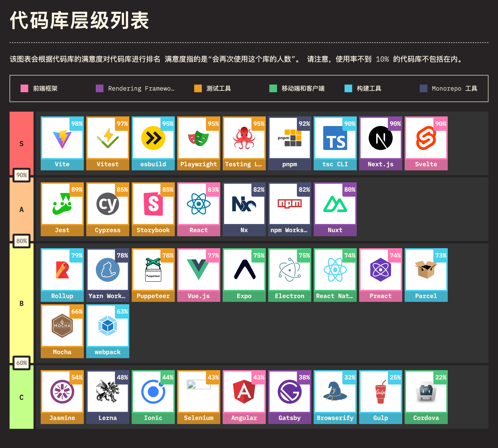Click the Rendering Framework legend label
The width and height of the screenshot is (498, 448).
coord(141,89)
